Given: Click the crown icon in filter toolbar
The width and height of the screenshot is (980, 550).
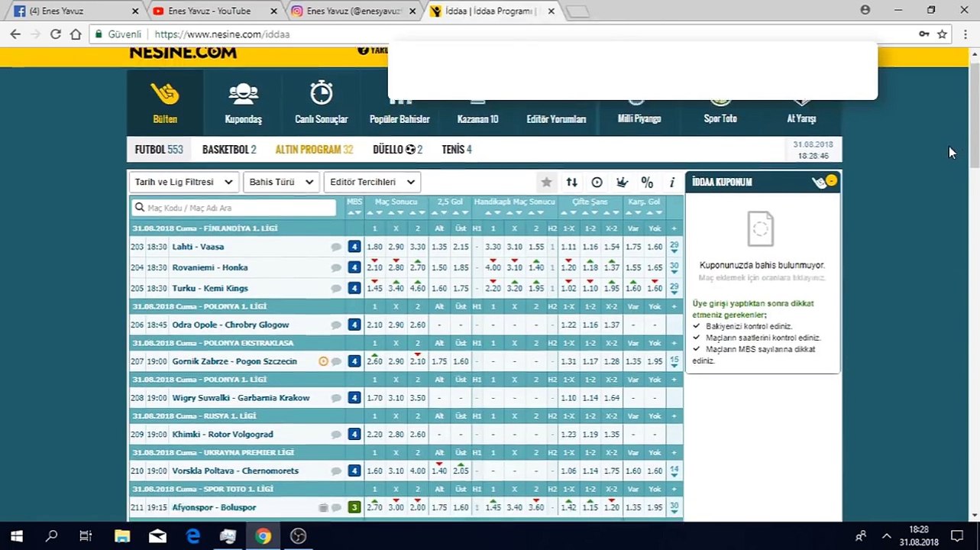Looking at the screenshot, I should (622, 182).
